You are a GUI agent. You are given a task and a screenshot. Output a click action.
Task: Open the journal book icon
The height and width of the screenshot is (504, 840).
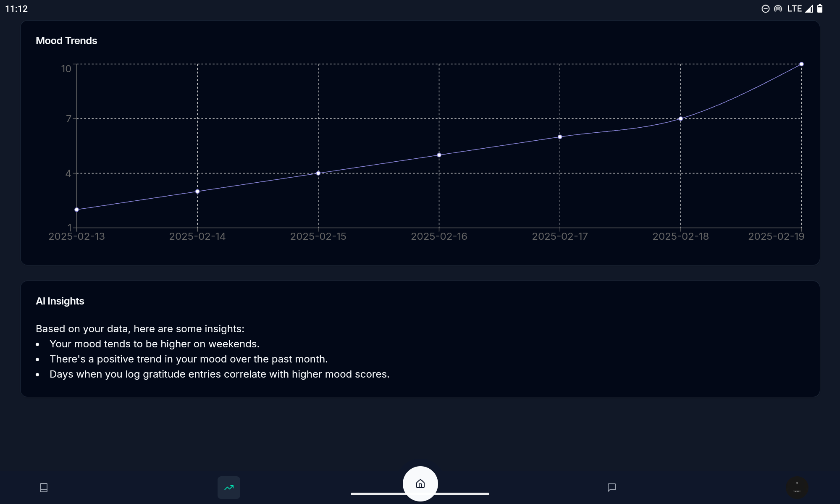(44, 487)
